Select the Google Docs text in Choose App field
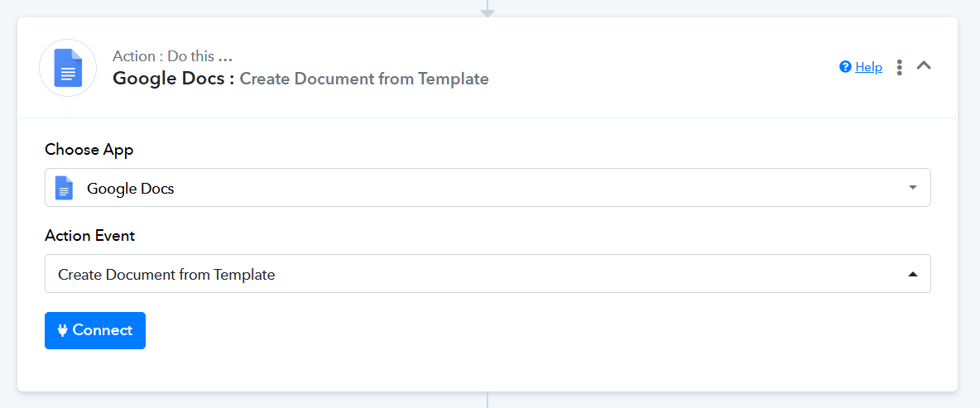This screenshot has height=408, width=980. (131, 189)
